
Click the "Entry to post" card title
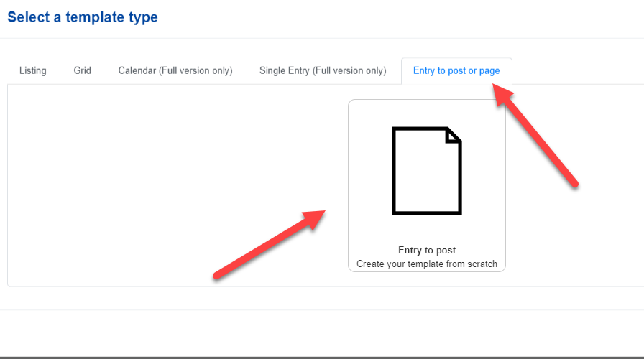tap(427, 251)
